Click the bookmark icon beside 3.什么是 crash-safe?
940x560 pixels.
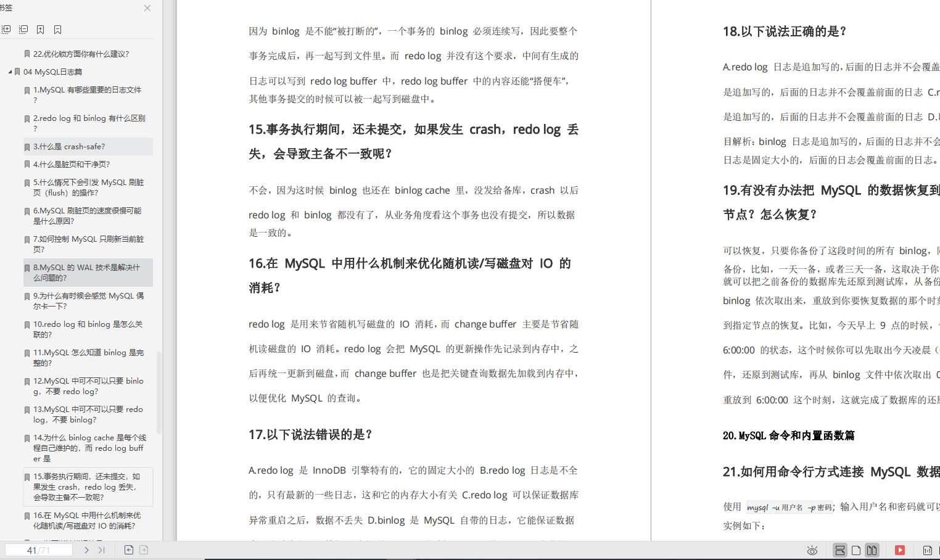pyautogui.click(x=27, y=147)
